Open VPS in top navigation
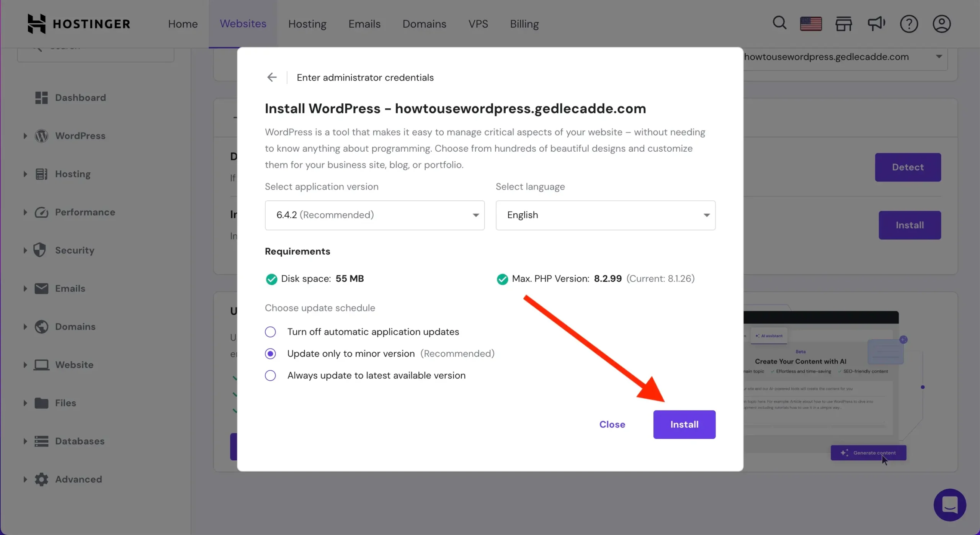Image resolution: width=980 pixels, height=535 pixels. click(478, 24)
